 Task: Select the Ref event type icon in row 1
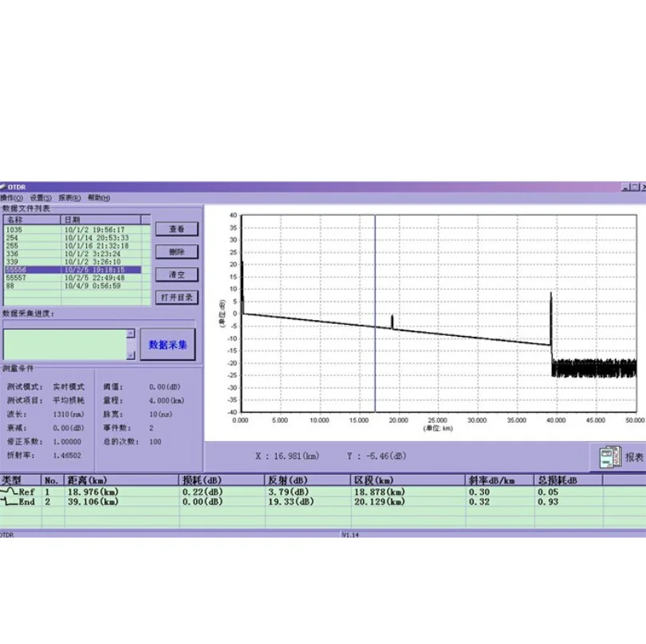8,492
